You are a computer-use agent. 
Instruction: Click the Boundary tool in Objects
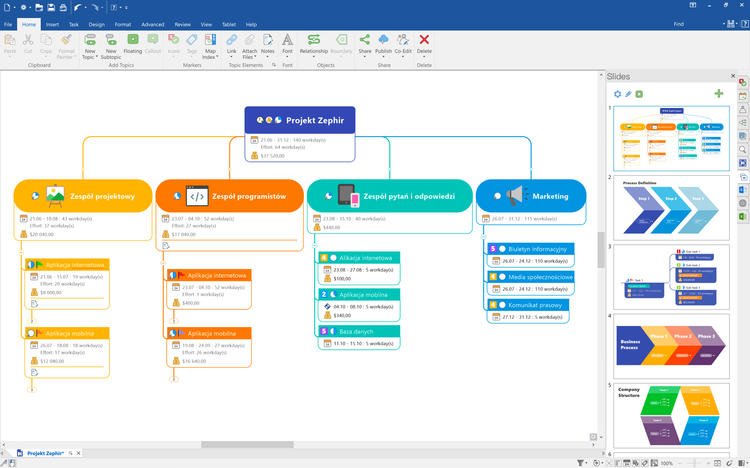[x=341, y=44]
